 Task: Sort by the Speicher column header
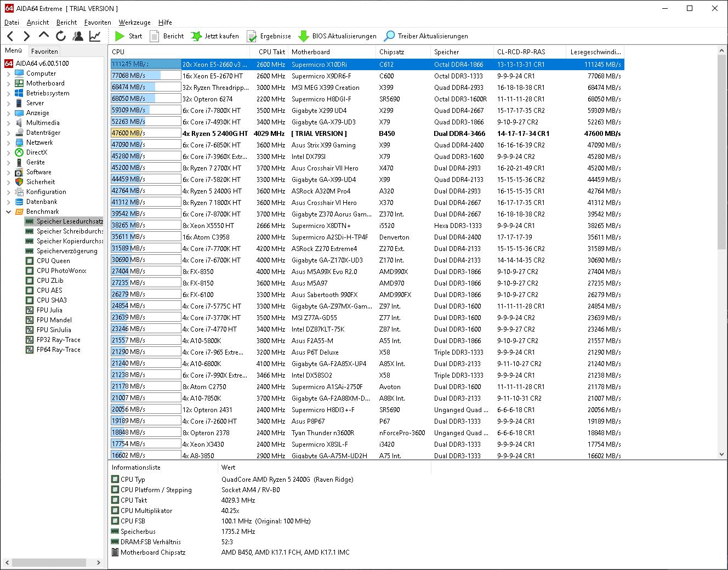pyautogui.click(x=462, y=52)
